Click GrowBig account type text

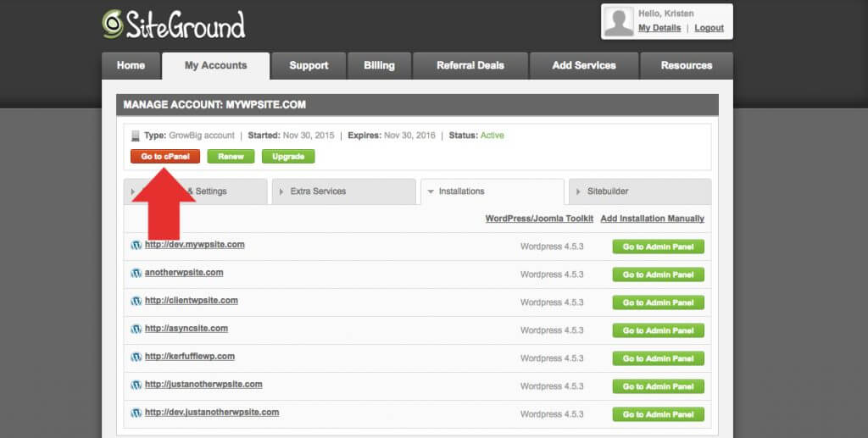click(202, 136)
